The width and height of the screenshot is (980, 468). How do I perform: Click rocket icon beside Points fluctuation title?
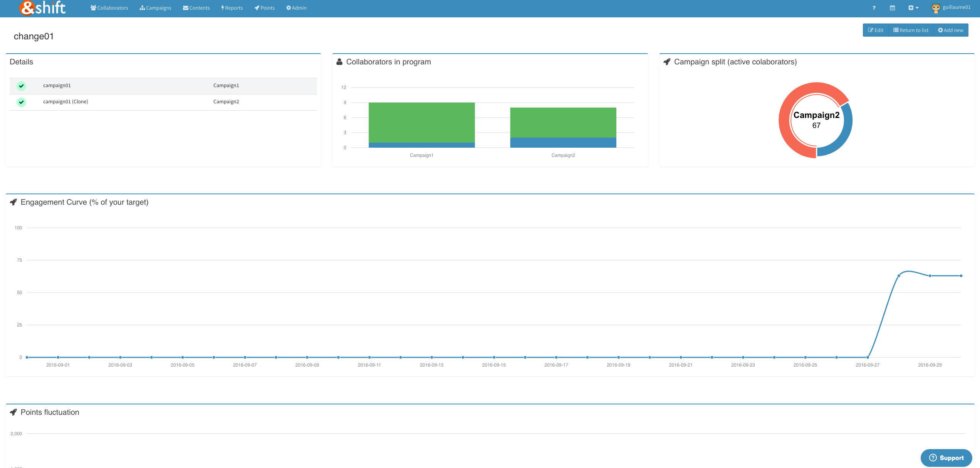tap(13, 412)
